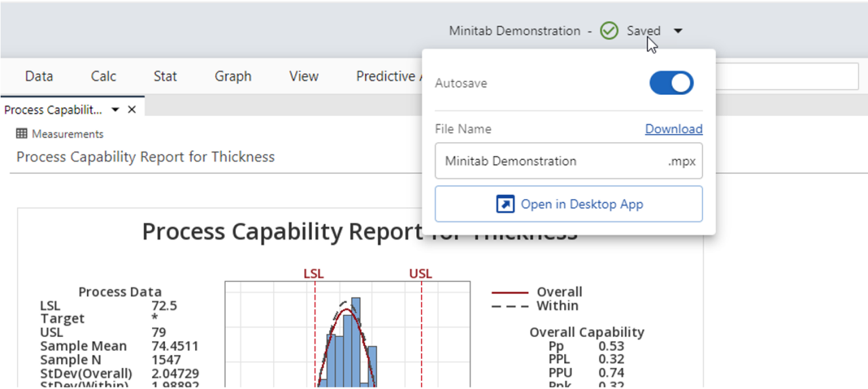Click the Minitab Demonstration project title in header
Screen dimensions: 868x389
pyautogui.click(x=514, y=31)
